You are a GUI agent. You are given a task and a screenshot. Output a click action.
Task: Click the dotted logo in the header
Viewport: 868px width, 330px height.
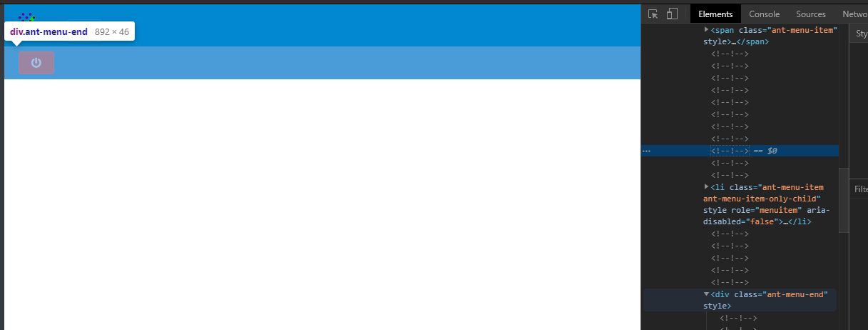(x=26, y=17)
